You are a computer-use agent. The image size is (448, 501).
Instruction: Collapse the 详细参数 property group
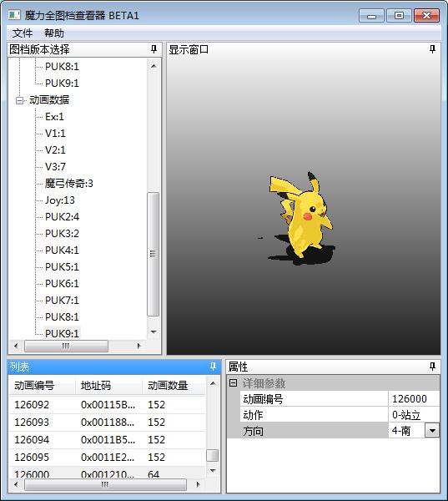tap(234, 382)
